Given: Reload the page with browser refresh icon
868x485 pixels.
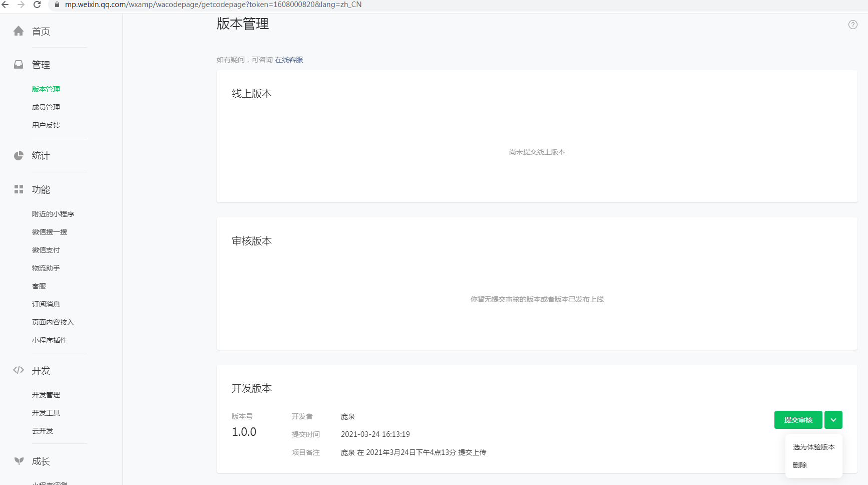Looking at the screenshot, I should pos(37,5).
